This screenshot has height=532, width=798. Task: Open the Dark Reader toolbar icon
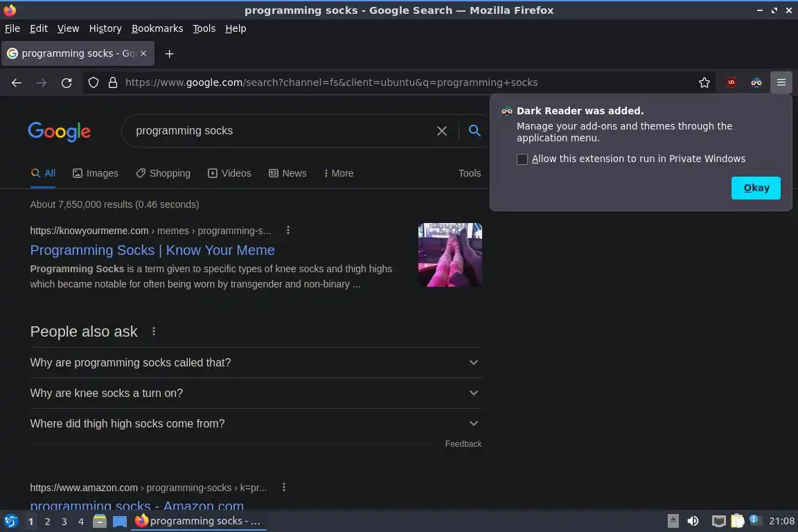756,82
